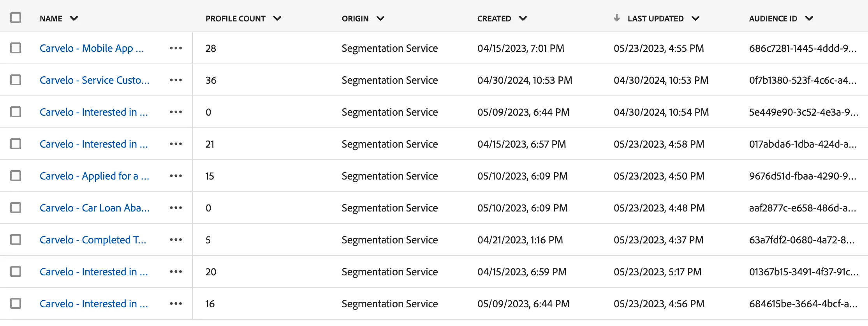This screenshot has width=868, height=326.
Task: Open ellipsis menu for Interested in audience with 16 profiles
Action: point(176,304)
